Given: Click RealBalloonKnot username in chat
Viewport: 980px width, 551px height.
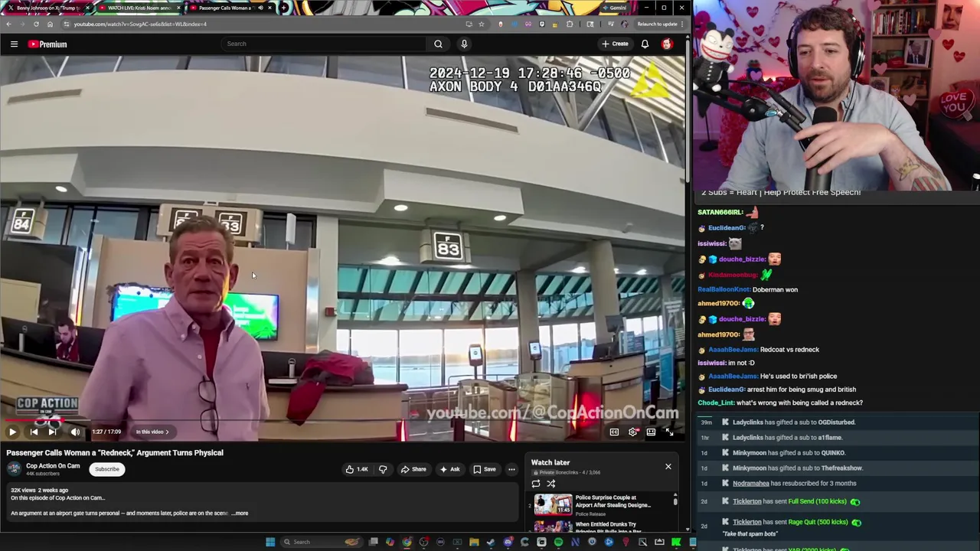Looking at the screenshot, I should (724, 290).
